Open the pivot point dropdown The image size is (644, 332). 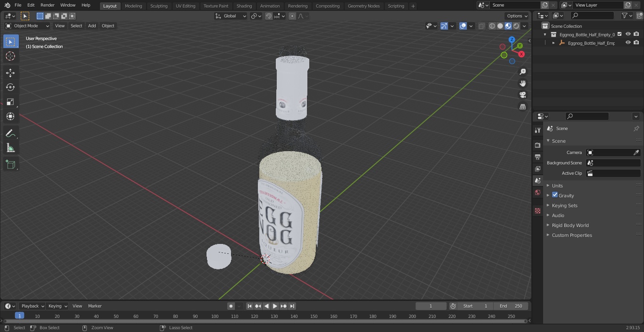coord(256,16)
